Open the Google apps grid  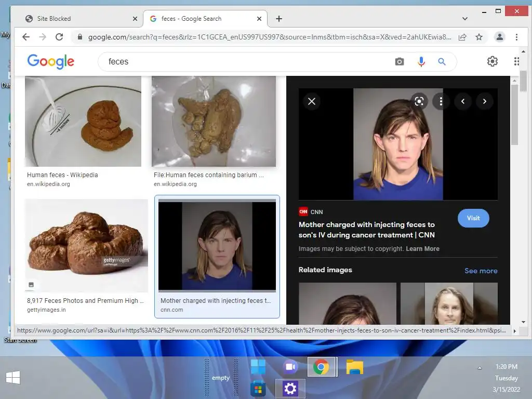516,61
